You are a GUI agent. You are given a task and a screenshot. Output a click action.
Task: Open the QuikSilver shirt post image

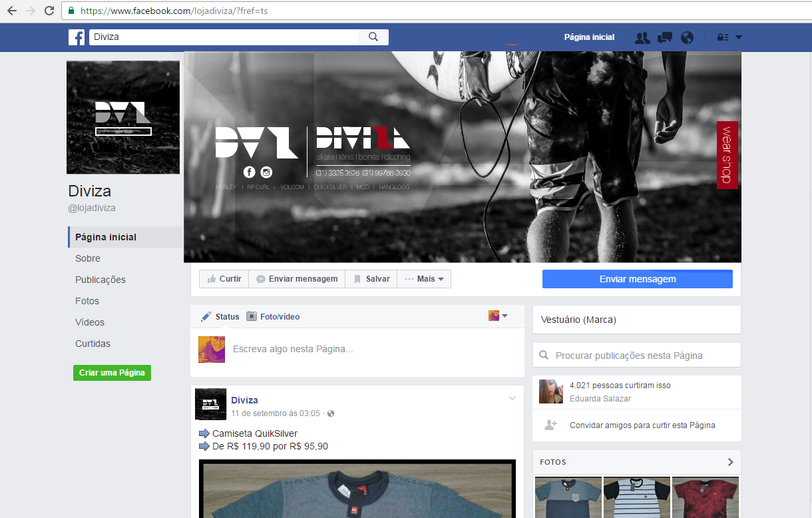coord(357,489)
